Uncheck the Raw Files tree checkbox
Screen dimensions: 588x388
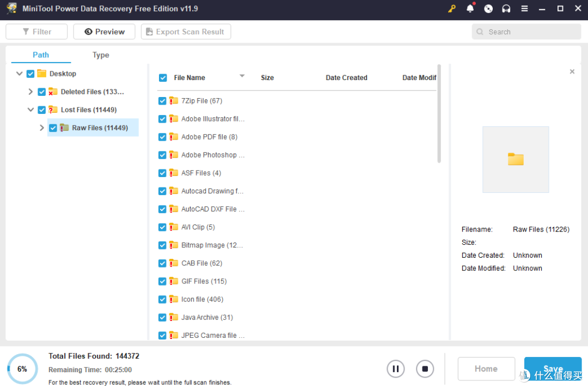[53, 128]
